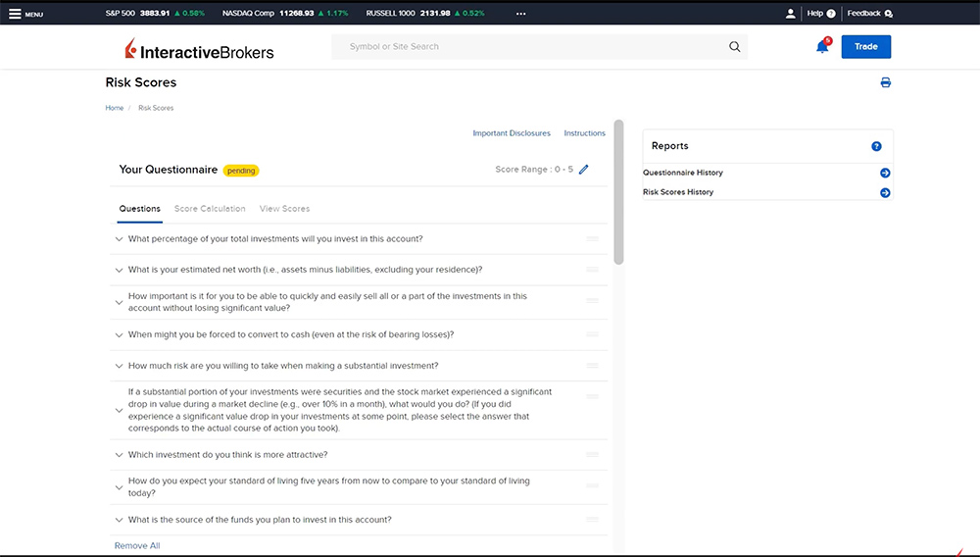Edit score range with pencil icon
980x557 pixels.
pyautogui.click(x=584, y=170)
